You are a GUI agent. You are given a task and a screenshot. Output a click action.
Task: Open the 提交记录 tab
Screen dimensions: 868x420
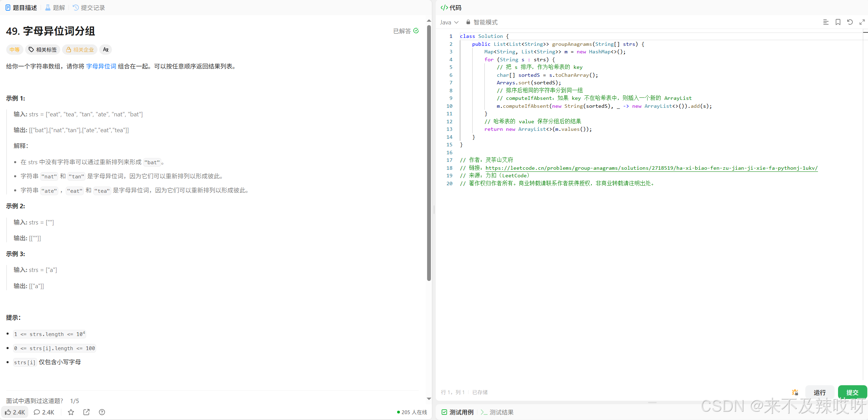89,8
